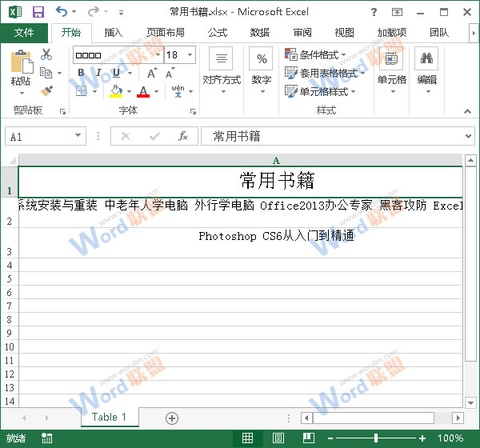The width and height of the screenshot is (480, 448).
Task: Undo the last action
Action: tap(62, 12)
